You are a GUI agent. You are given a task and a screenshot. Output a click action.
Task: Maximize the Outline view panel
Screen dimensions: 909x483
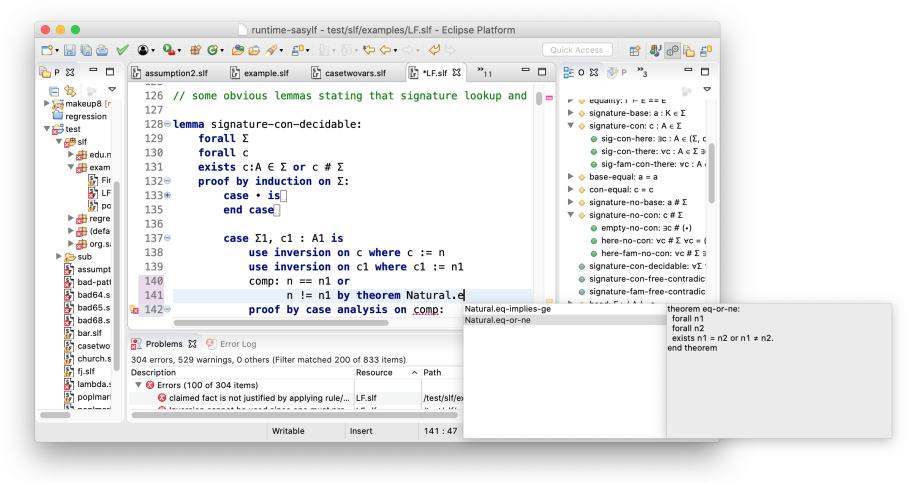705,71
